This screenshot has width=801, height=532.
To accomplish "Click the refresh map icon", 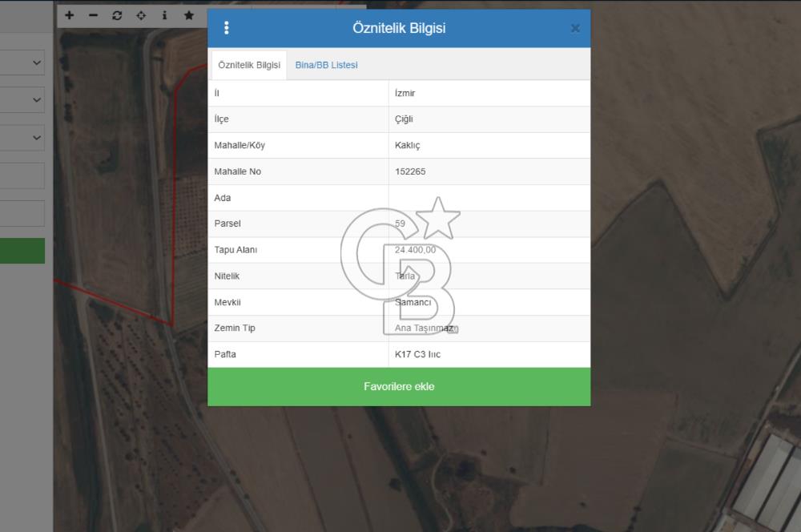I will tap(117, 15).
